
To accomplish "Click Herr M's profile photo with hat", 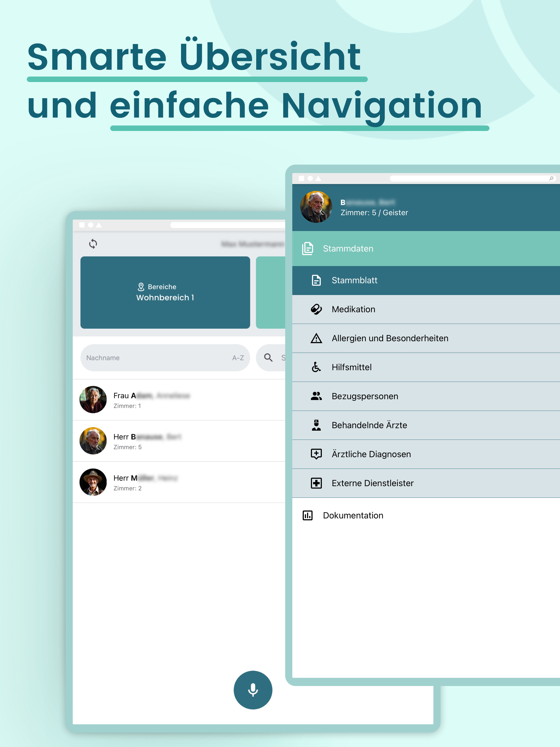I will coord(93,482).
